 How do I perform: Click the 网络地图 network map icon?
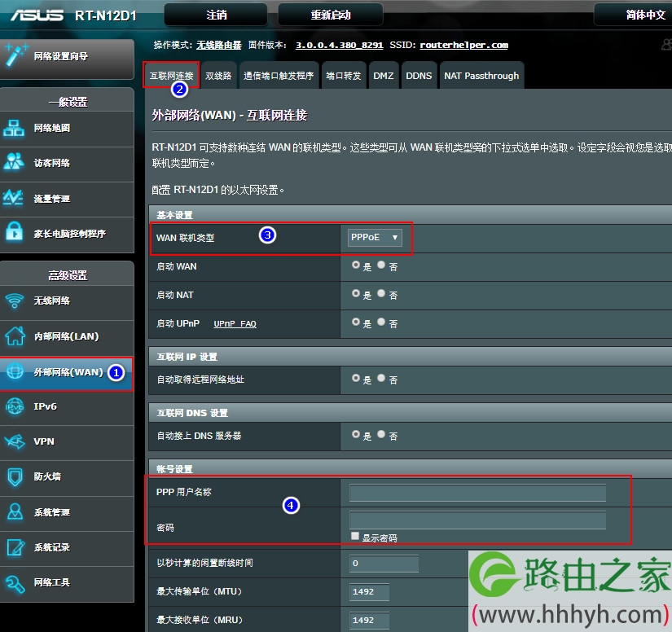14,128
